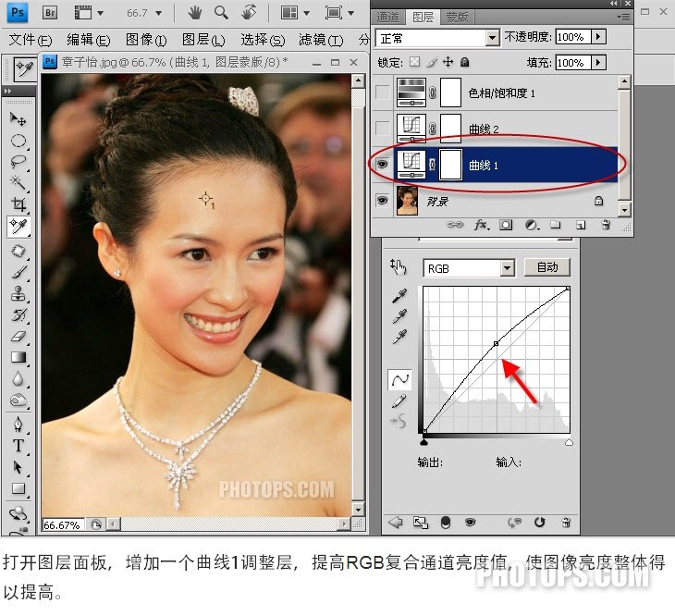
Task: Open the zoom level 66.7 dropdown
Action: 159,13
